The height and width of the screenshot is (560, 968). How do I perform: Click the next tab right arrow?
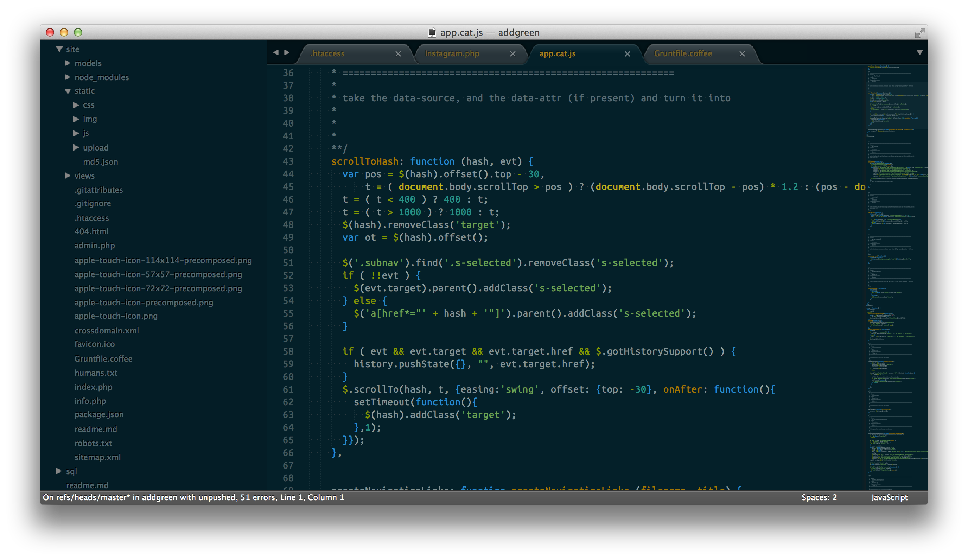pyautogui.click(x=287, y=52)
